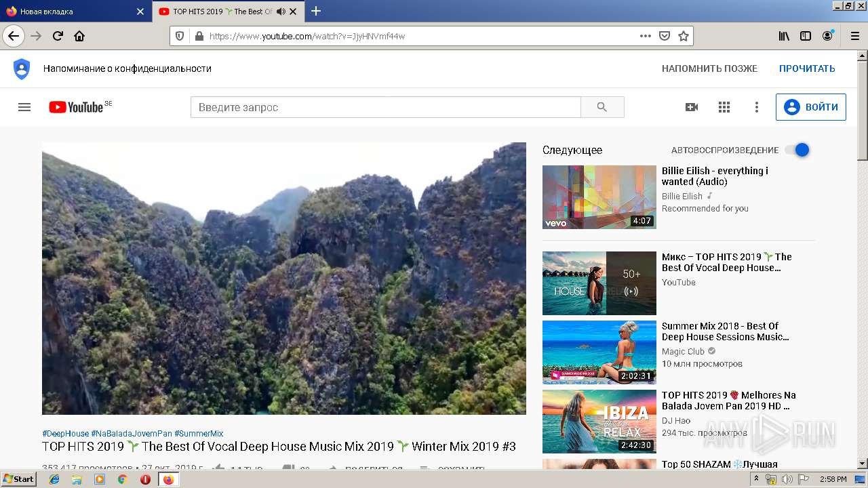
Task: Open Summer Mix 2018 video thumbnail
Action: pyautogui.click(x=599, y=352)
